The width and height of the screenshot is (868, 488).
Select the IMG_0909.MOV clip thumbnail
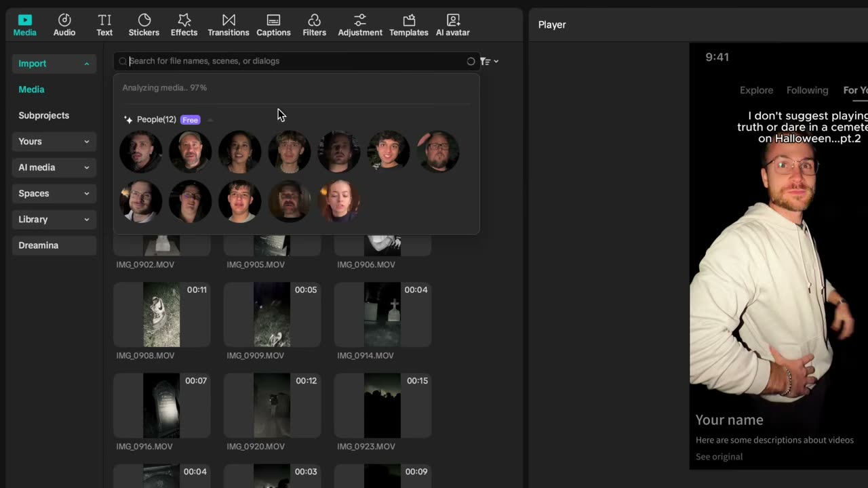point(272,314)
